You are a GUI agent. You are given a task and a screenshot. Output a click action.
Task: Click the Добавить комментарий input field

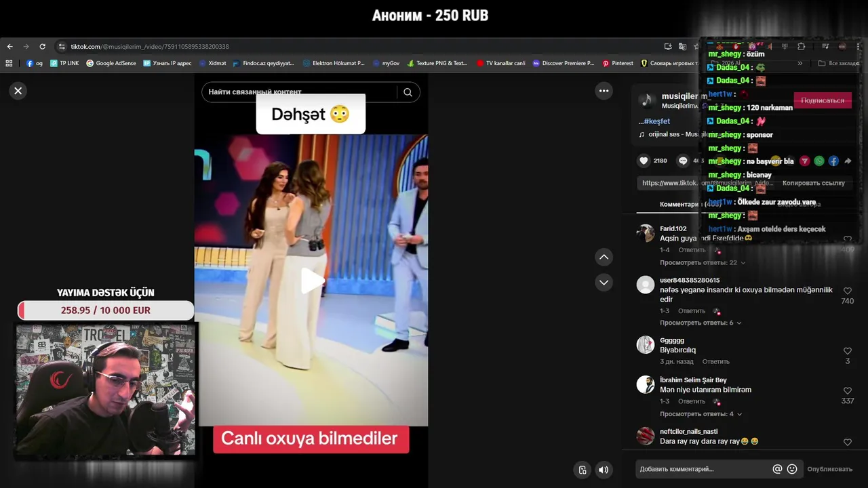702,469
